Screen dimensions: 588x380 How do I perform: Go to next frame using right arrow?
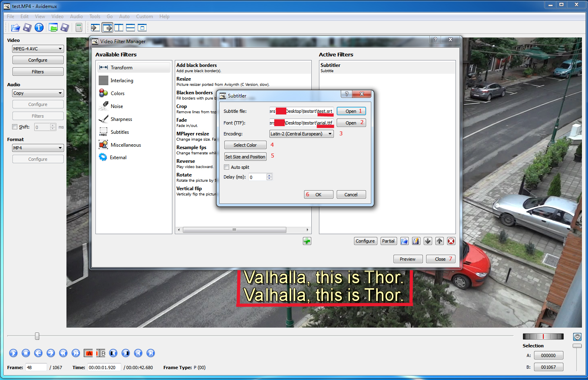pos(51,353)
